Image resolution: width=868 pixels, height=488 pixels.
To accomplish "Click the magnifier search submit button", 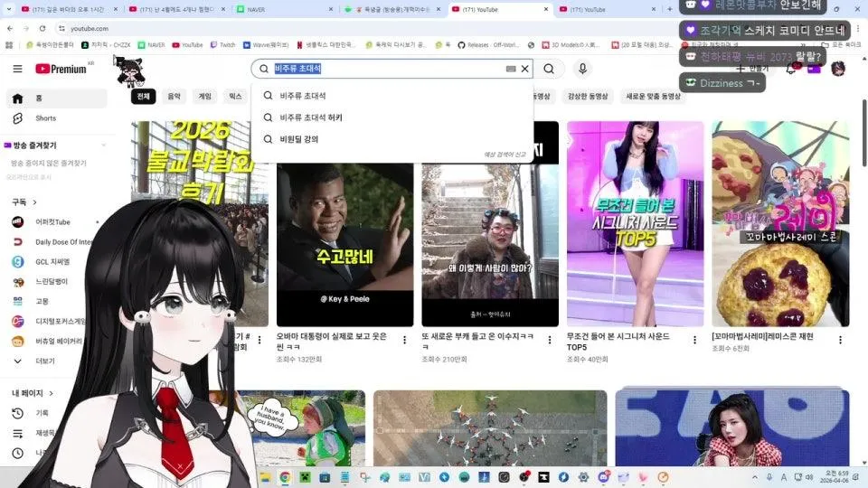I will (549, 69).
